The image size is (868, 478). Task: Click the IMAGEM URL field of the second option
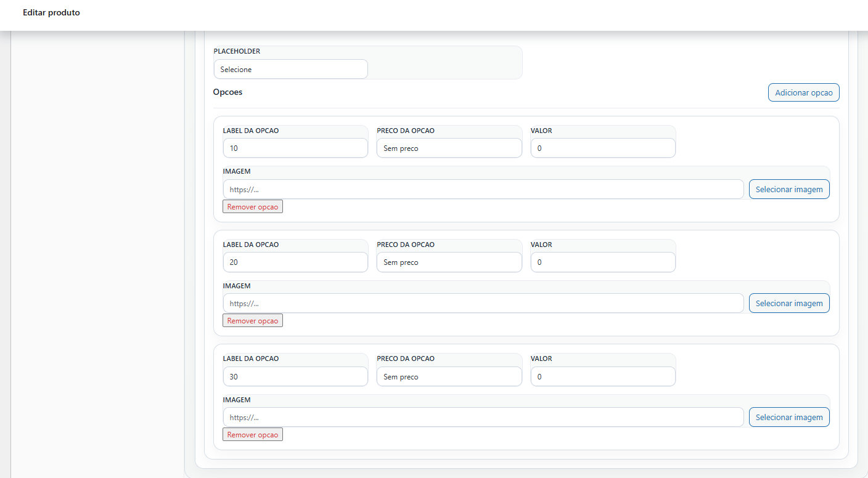pos(483,302)
